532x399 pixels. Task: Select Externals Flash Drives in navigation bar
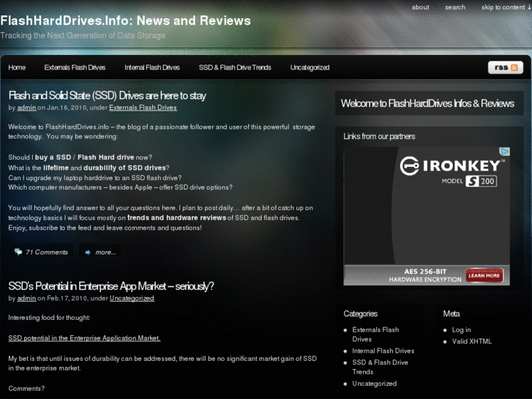click(x=75, y=67)
